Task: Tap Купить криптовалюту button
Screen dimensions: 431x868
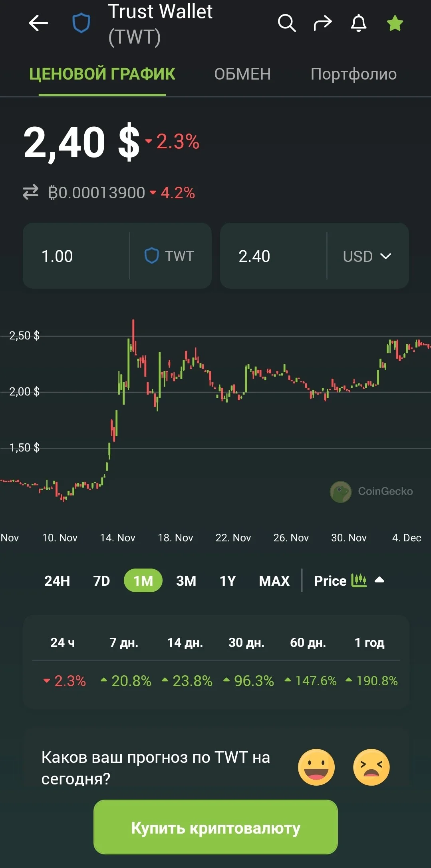Action: pyautogui.click(x=216, y=827)
